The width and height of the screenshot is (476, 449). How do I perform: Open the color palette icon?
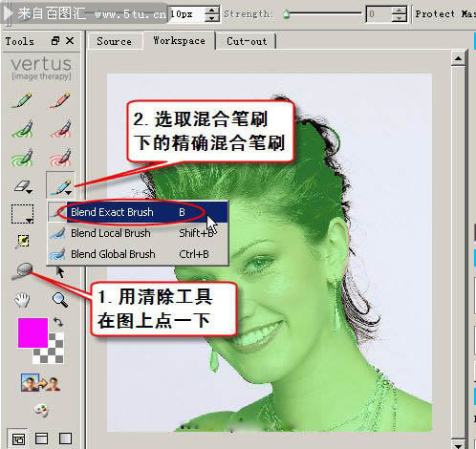41,410
